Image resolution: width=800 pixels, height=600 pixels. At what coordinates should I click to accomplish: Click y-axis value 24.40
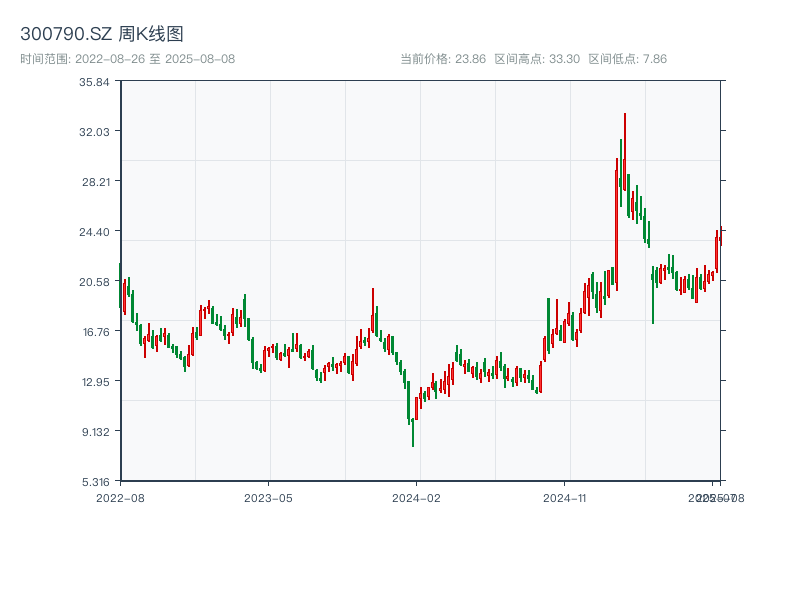point(94,232)
